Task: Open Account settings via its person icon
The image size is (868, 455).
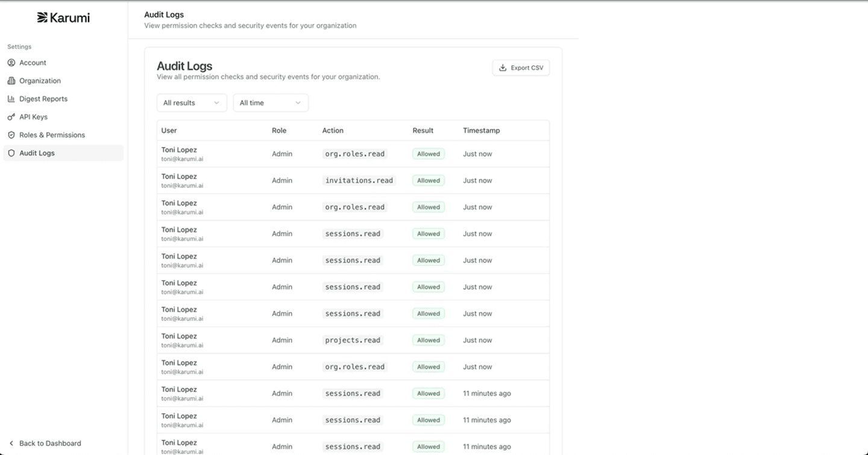Action: pos(11,63)
